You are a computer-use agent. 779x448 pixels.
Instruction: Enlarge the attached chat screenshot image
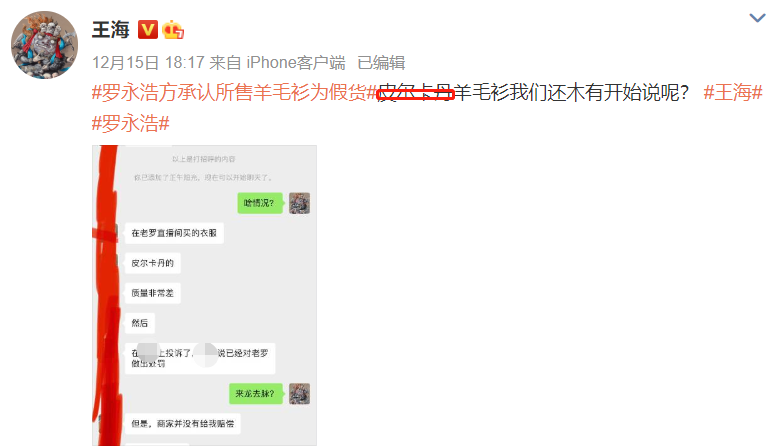pyautogui.click(x=204, y=296)
